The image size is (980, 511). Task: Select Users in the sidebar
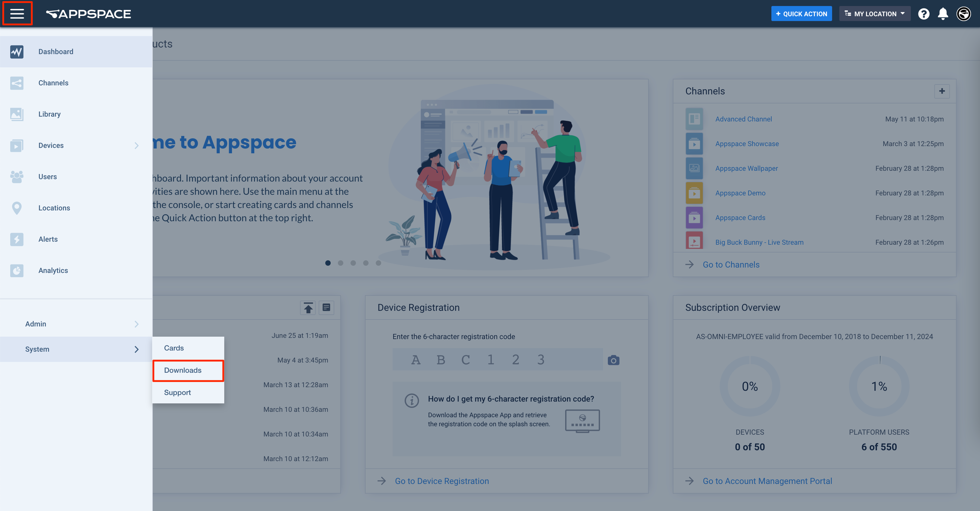point(76,176)
